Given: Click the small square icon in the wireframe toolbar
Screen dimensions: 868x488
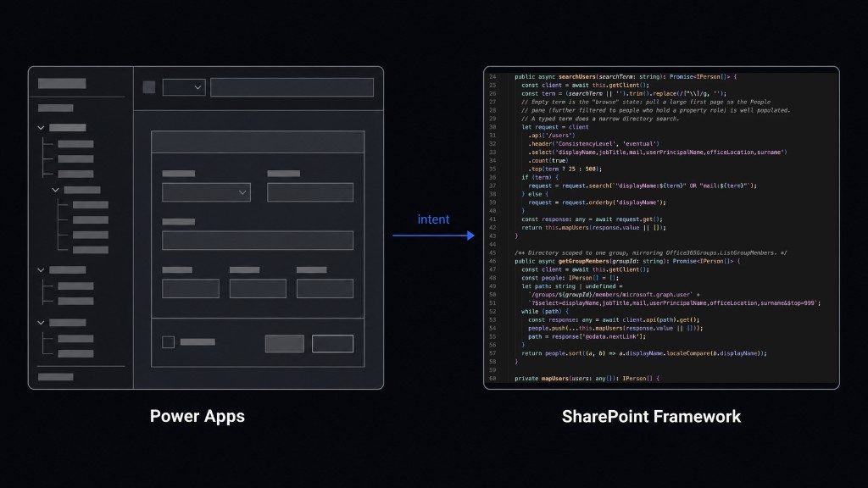Looking at the screenshot, I should 149,87.
